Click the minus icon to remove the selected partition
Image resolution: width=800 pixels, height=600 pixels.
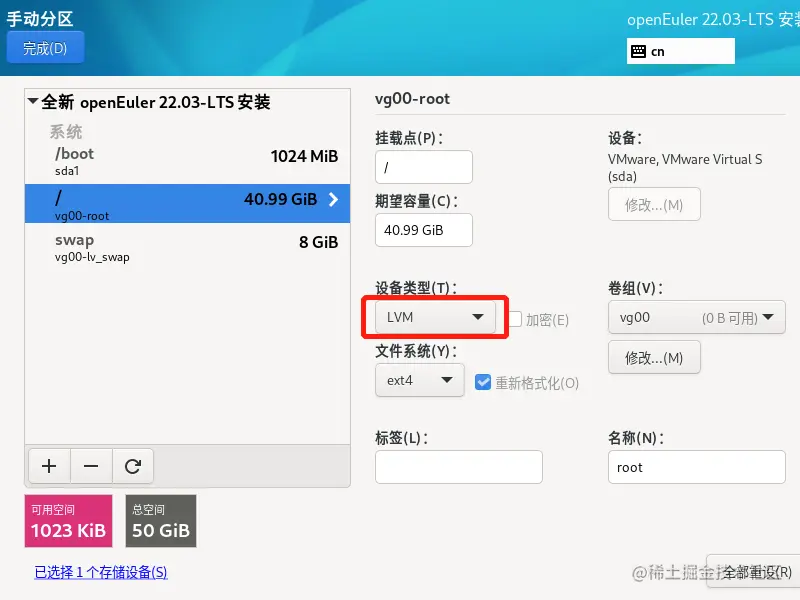(x=91, y=466)
